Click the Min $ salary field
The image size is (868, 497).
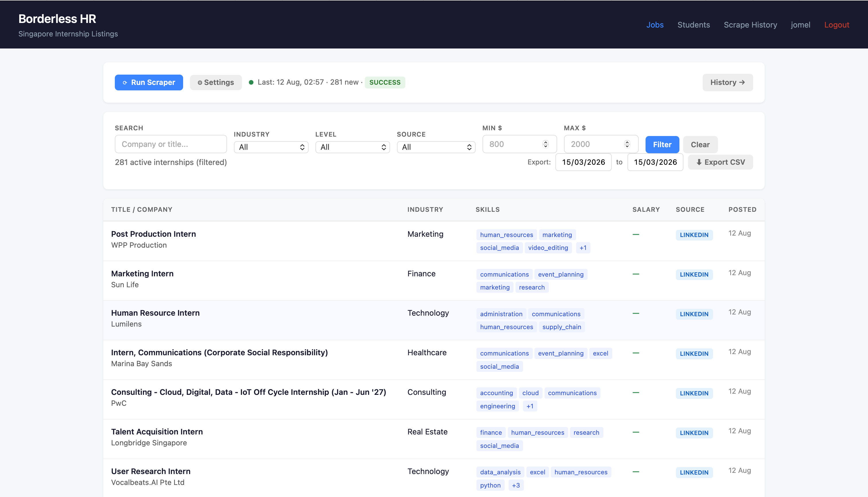click(519, 144)
